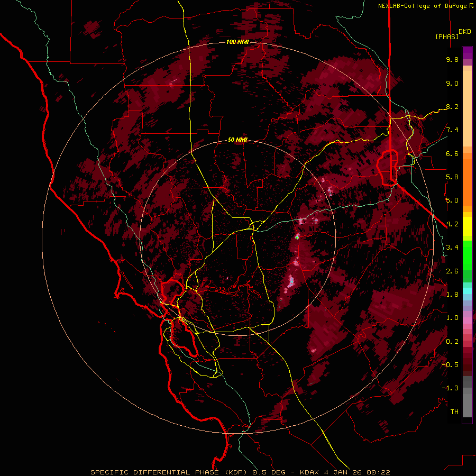Screen dimensions: 476x476
Task: Click the purple top segment of the color bar
Action: pos(467,53)
